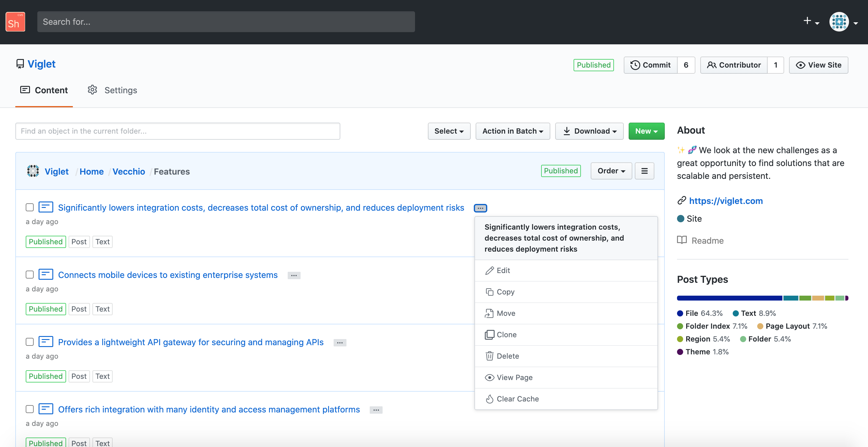
Task: Click the contributor count 1 badge
Action: coord(775,65)
